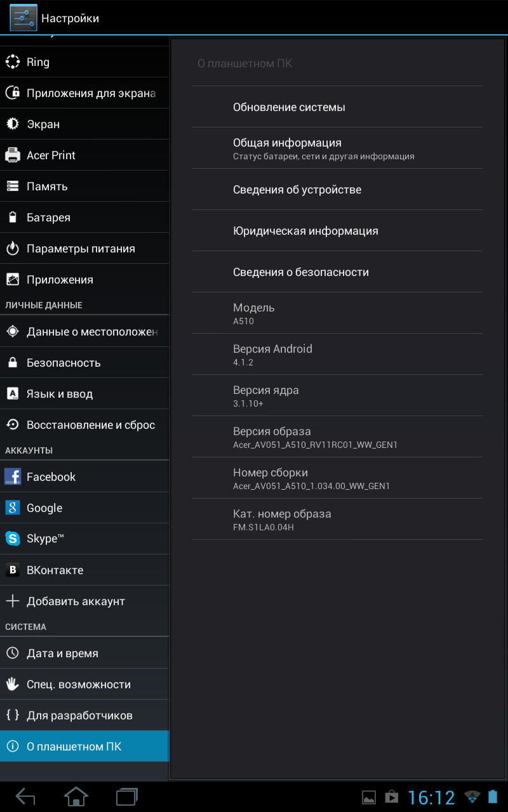Tap the Android back navigation arrow
The width and height of the screenshot is (508, 812).
[x=25, y=797]
